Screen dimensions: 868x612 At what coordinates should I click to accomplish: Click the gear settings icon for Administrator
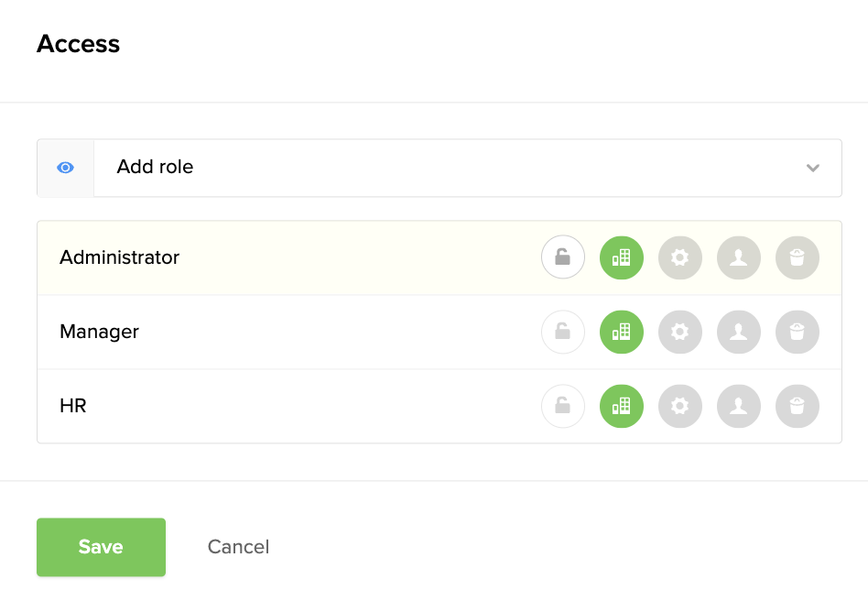click(x=680, y=257)
